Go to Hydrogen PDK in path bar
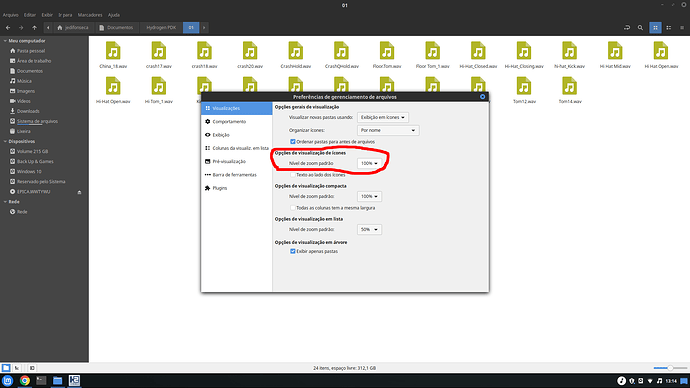Screen dimensions: 690x388 point(161,28)
